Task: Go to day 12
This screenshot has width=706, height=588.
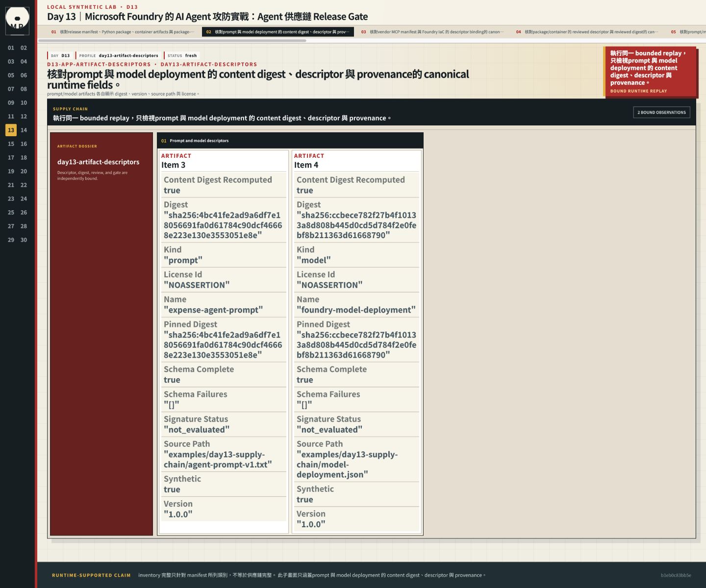Action: [24, 117]
